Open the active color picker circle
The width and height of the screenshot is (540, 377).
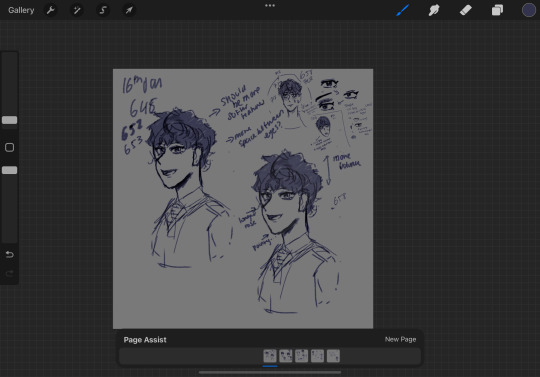(529, 10)
